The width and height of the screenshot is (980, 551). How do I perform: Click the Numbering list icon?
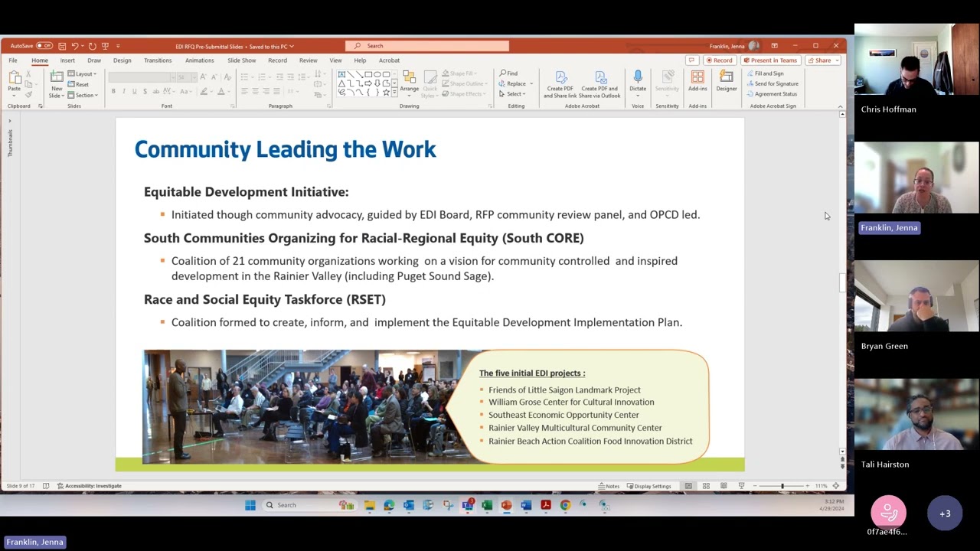click(261, 77)
